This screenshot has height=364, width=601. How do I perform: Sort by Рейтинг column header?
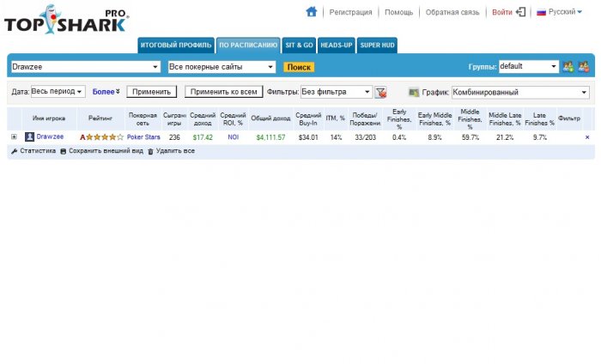(x=100, y=118)
